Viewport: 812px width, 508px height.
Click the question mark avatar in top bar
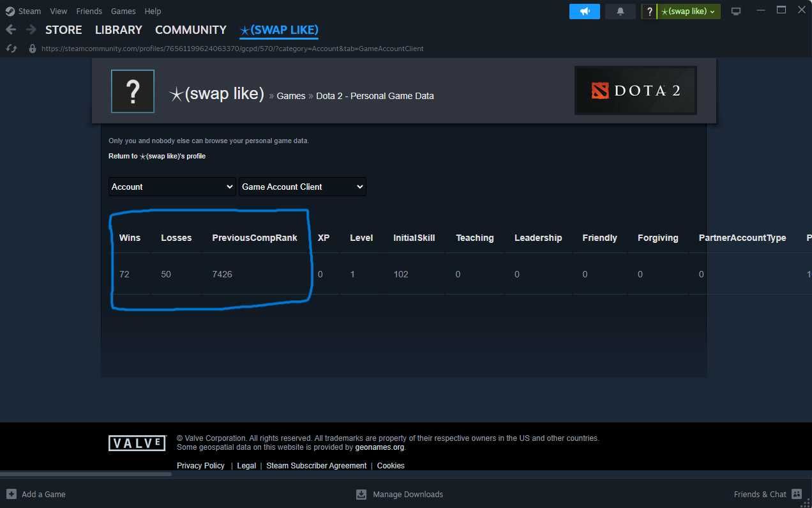click(649, 12)
